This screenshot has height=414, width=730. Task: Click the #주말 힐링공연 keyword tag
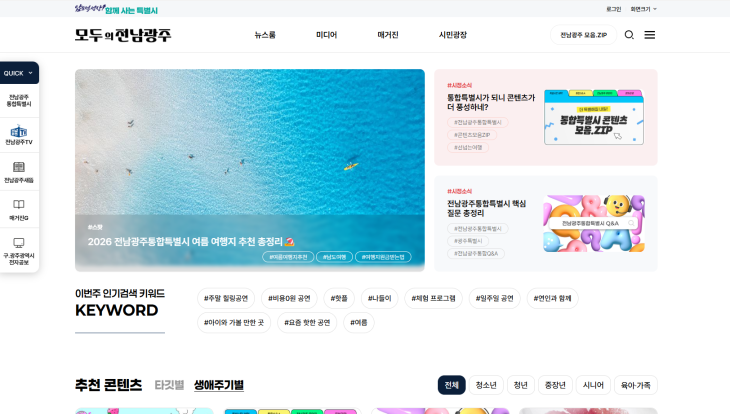(x=226, y=299)
